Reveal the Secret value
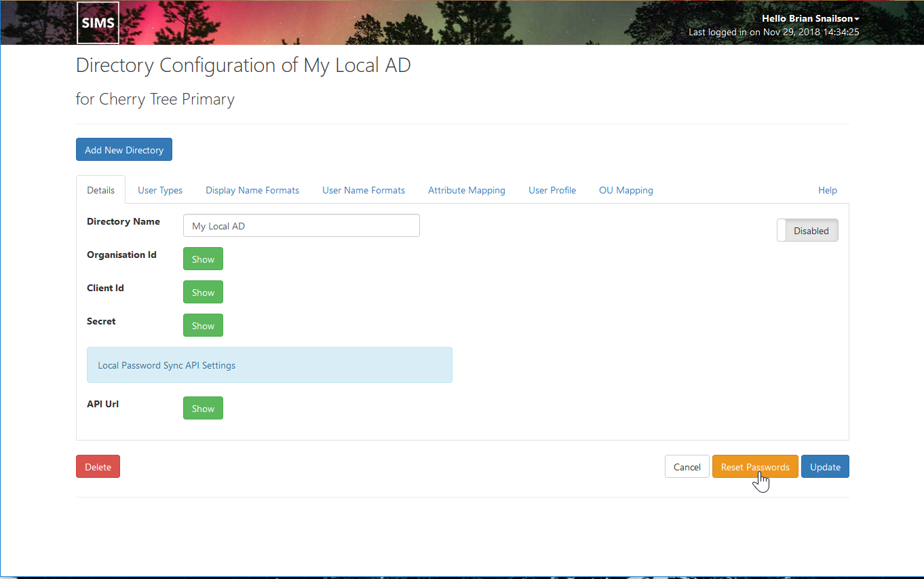 point(203,326)
